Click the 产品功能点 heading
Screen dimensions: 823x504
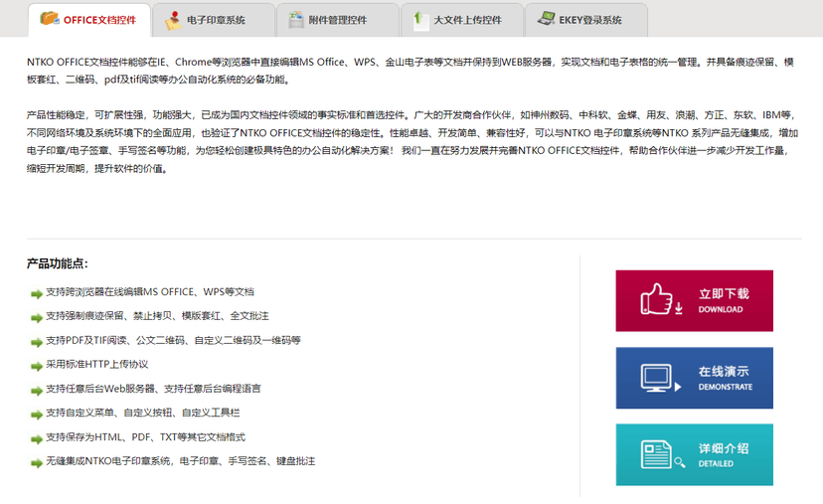click(57, 263)
